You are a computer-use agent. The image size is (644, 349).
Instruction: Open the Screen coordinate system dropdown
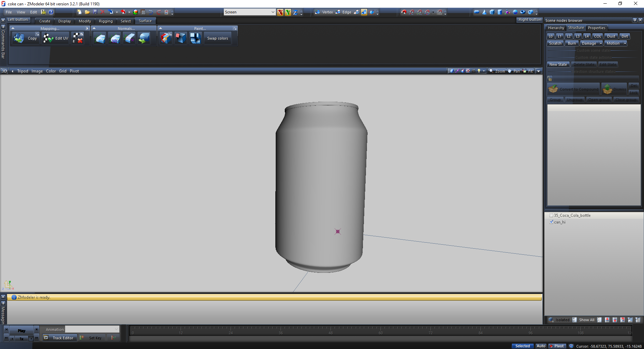click(273, 12)
